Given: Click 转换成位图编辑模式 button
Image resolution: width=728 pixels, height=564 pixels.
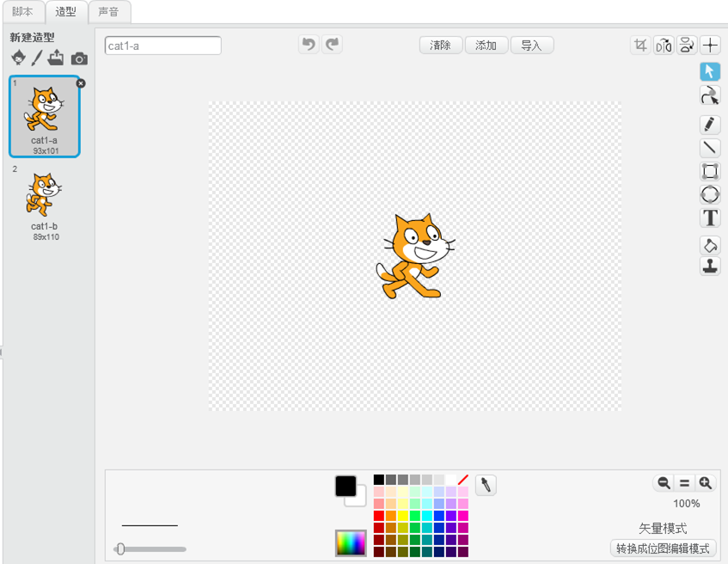Looking at the screenshot, I should coord(663,549).
